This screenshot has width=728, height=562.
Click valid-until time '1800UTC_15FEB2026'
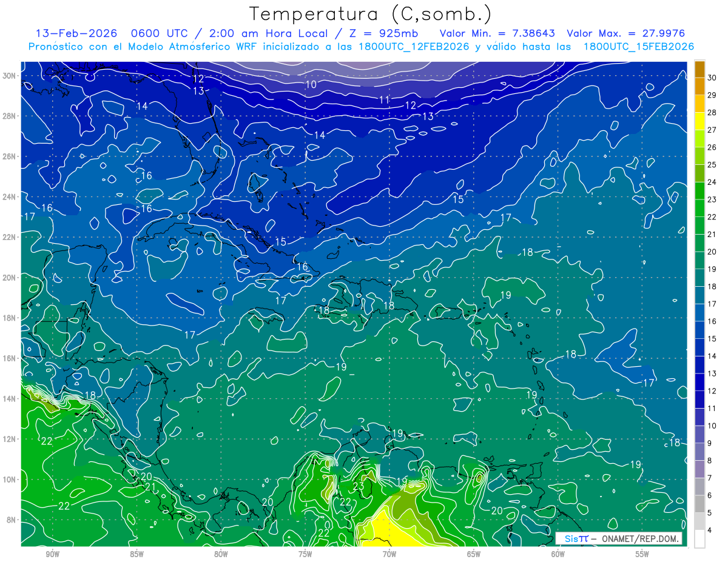639,47
